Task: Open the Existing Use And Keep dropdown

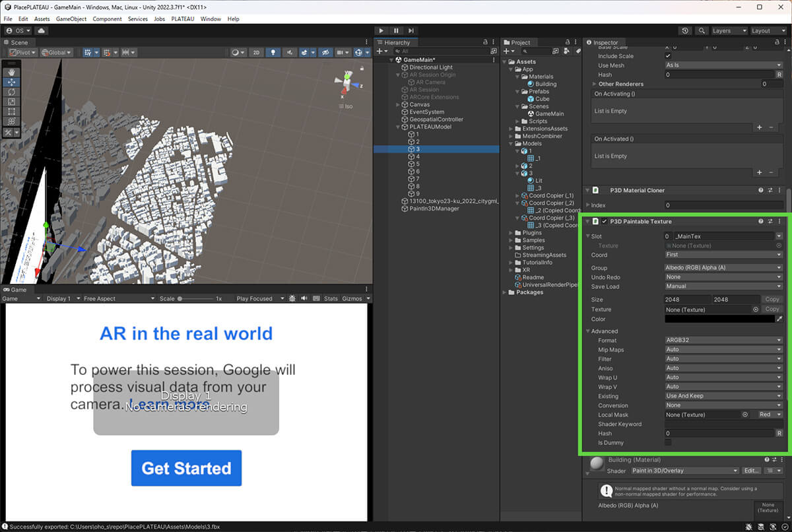Action: pyautogui.click(x=723, y=396)
